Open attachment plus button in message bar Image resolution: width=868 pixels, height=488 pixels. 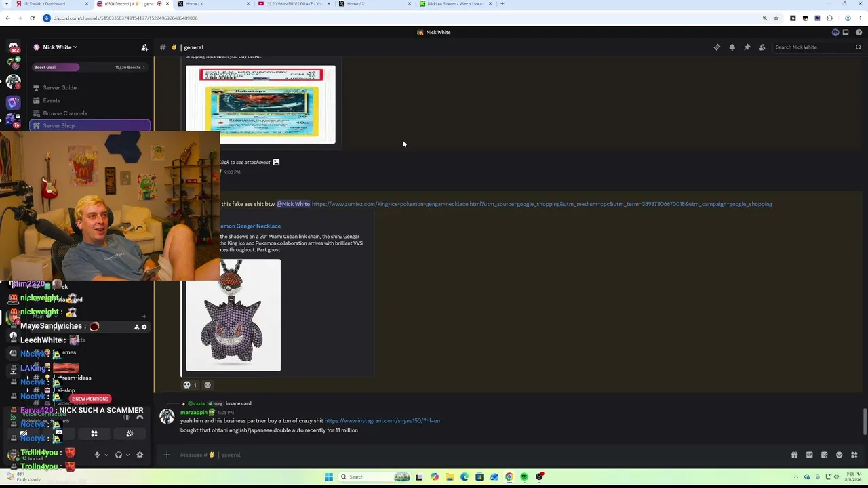click(x=167, y=455)
